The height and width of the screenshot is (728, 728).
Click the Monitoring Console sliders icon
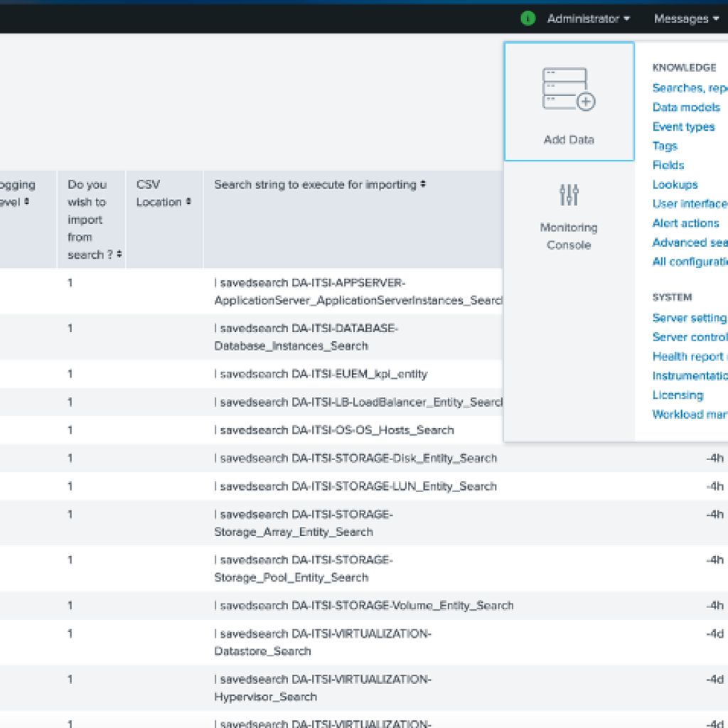pyautogui.click(x=569, y=195)
